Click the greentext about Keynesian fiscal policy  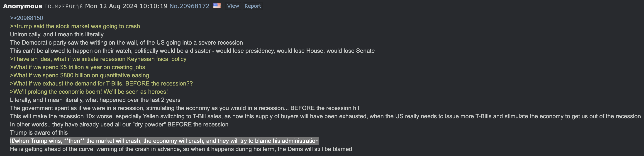click(x=98, y=59)
